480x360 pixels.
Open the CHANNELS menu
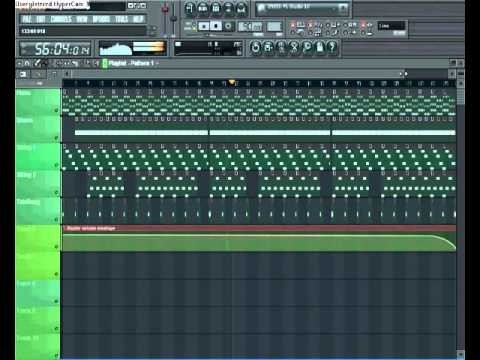[61, 19]
